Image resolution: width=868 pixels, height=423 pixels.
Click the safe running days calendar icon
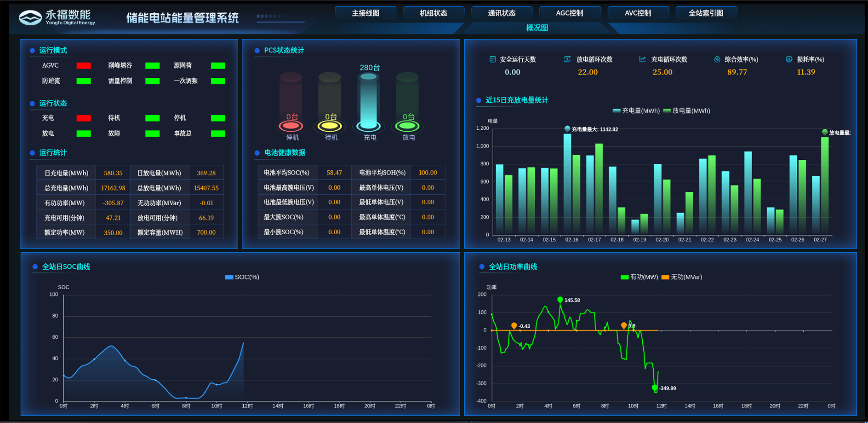[492, 59]
